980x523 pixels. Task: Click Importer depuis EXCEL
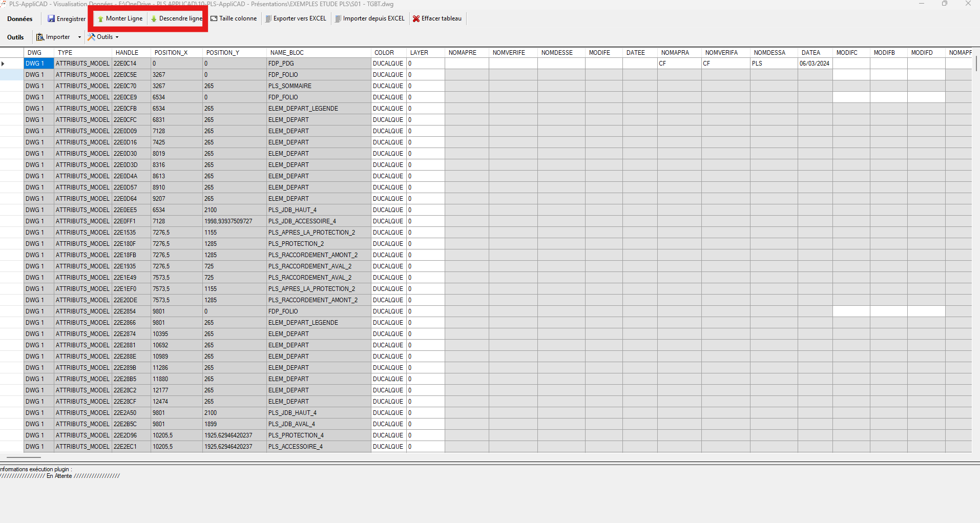[369, 19]
